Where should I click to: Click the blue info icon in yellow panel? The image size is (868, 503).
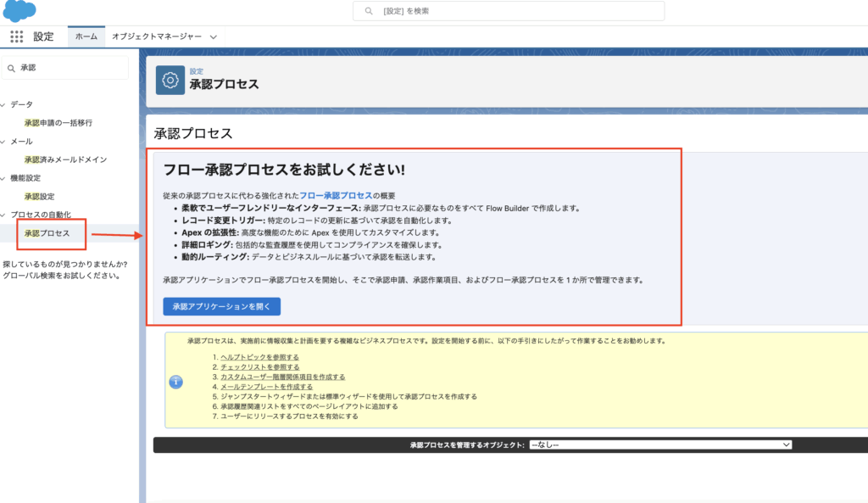pos(176,382)
